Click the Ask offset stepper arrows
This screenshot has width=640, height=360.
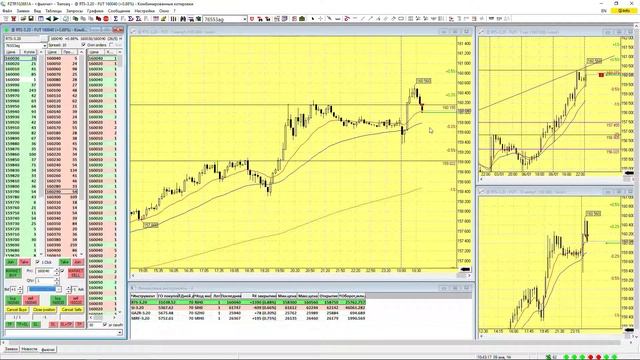(x=68, y=289)
